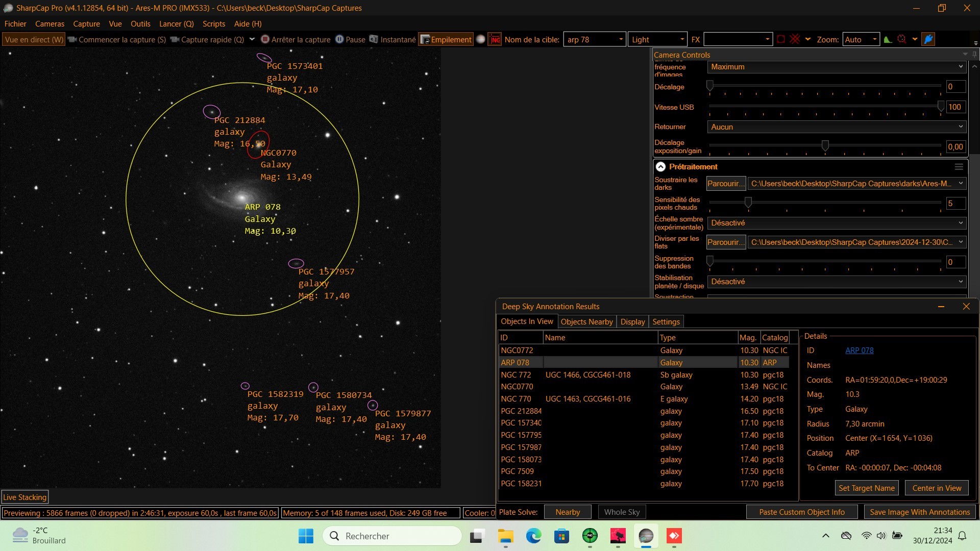Click Capture rapide (Q)
Image resolution: width=980 pixels, height=551 pixels.
click(x=207, y=39)
